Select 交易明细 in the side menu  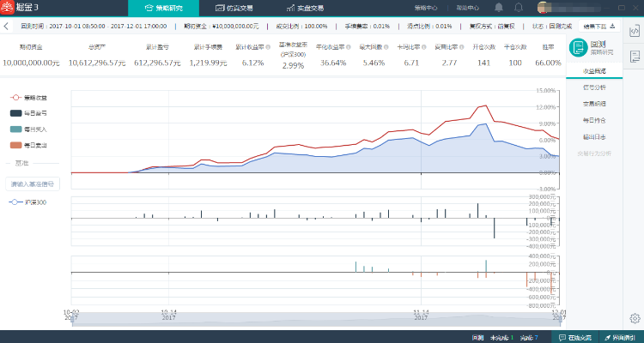pyautogui.click(x=594, y=104)
